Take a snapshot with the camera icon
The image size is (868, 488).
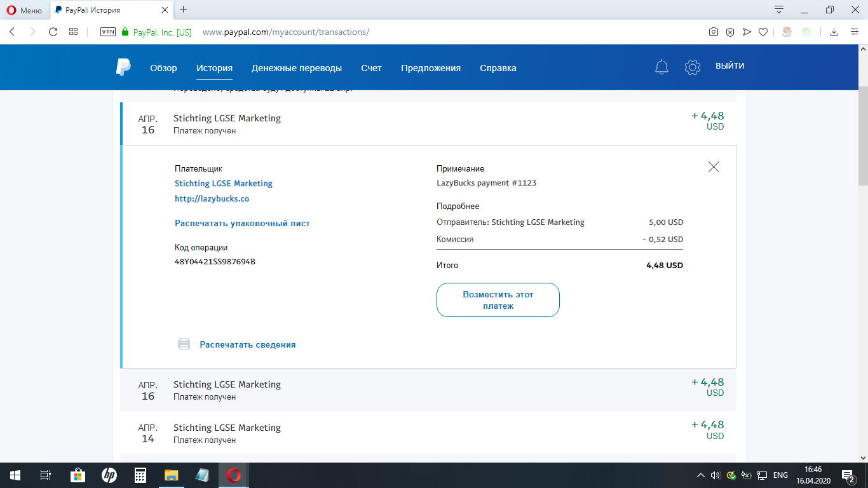714,32
